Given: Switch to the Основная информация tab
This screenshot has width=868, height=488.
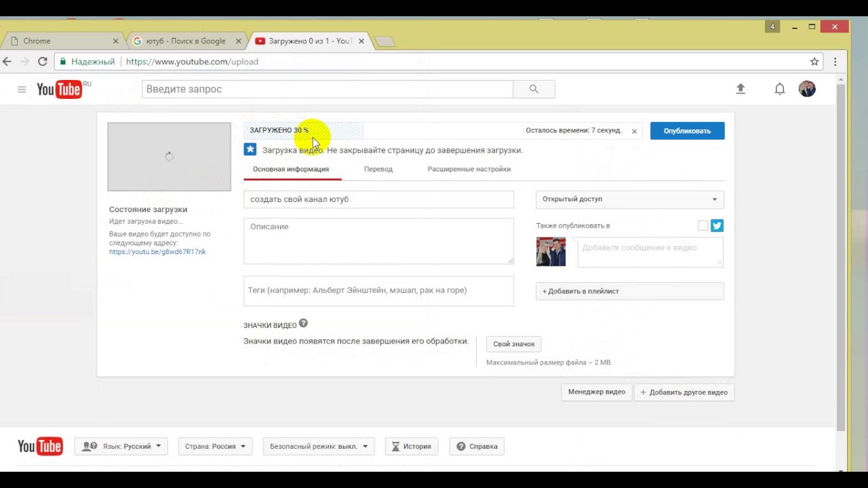Looking at the screenshot, I should coord(291,169).
